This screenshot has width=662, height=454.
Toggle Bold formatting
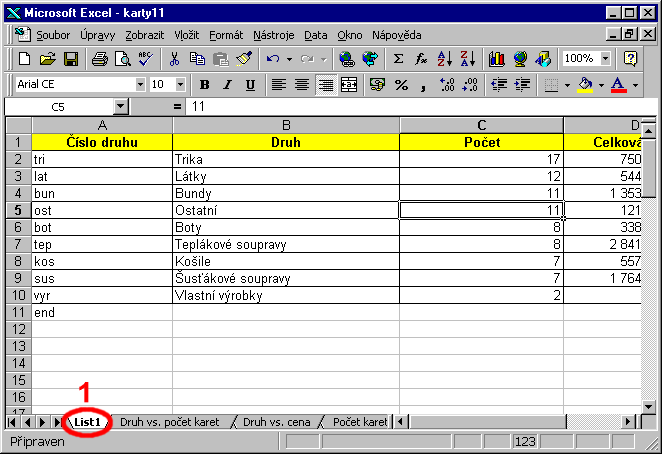(x=205, y=85)
